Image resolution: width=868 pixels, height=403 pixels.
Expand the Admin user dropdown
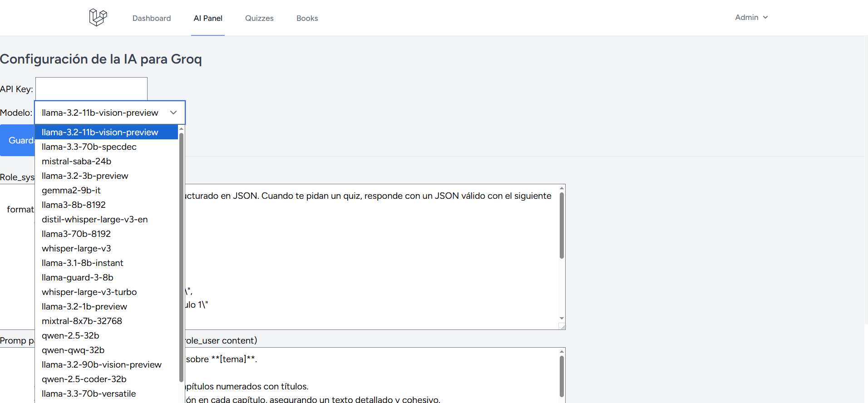click(x=751, y=17)
